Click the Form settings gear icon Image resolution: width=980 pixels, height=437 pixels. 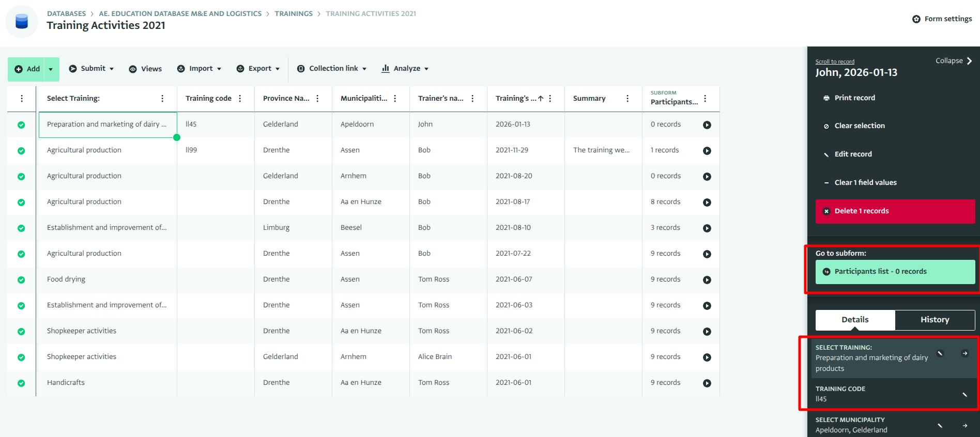[x=916, y=19]
